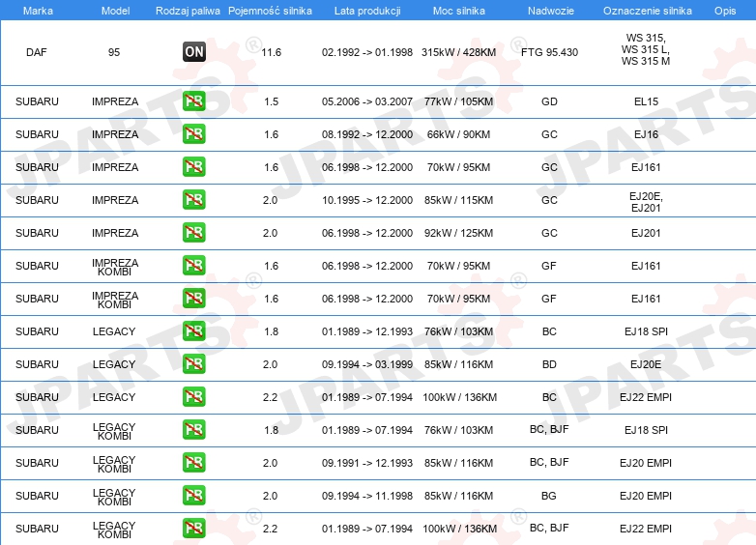This screenshot has width=756, height=545.
Task: Click the dates '09.1991 -> 12.1993'
Action: 367,463
